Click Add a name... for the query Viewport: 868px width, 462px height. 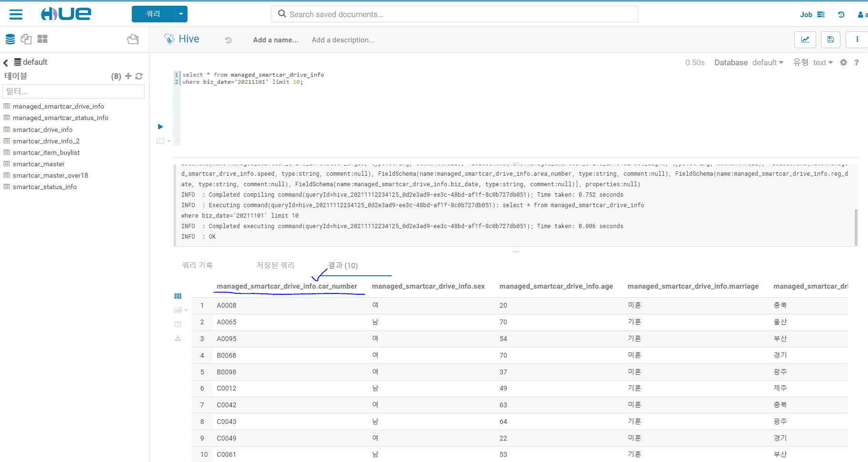276,40
